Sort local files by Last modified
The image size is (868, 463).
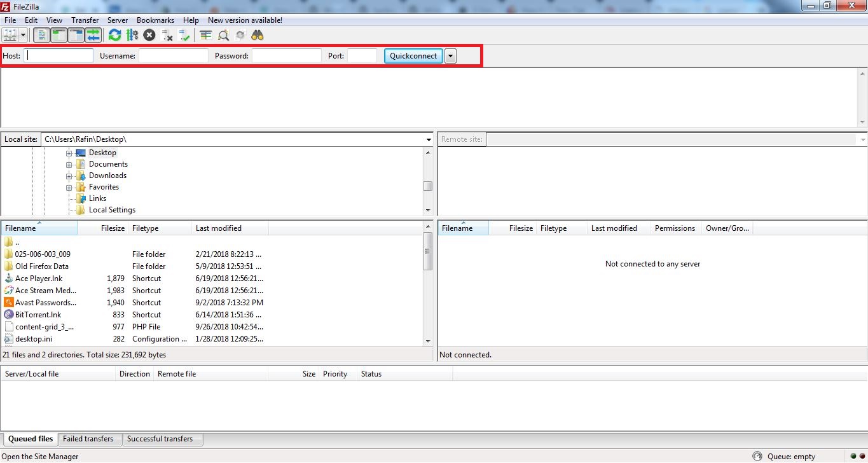point(230,228)
